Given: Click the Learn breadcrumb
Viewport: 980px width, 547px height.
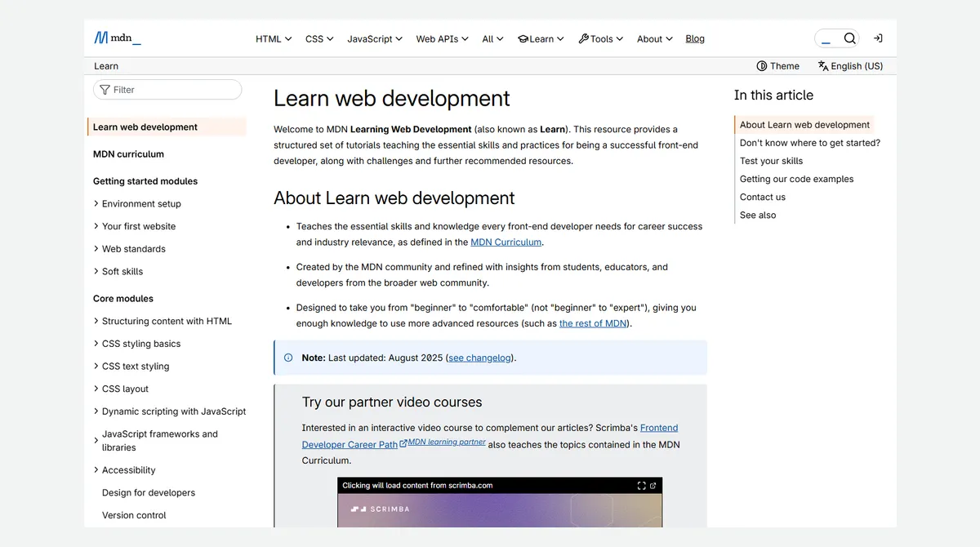Looking at the screenshot, I should point(106,66).
